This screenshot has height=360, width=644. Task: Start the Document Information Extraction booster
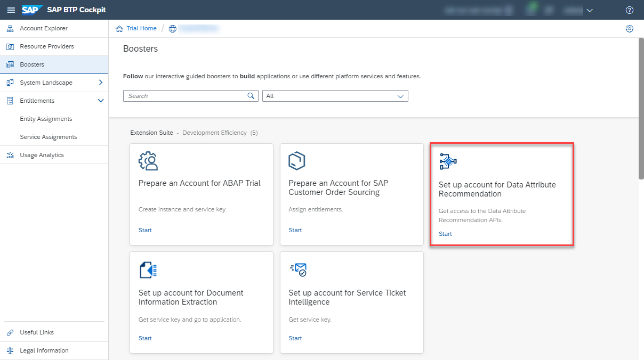click(x=145, y=338)
